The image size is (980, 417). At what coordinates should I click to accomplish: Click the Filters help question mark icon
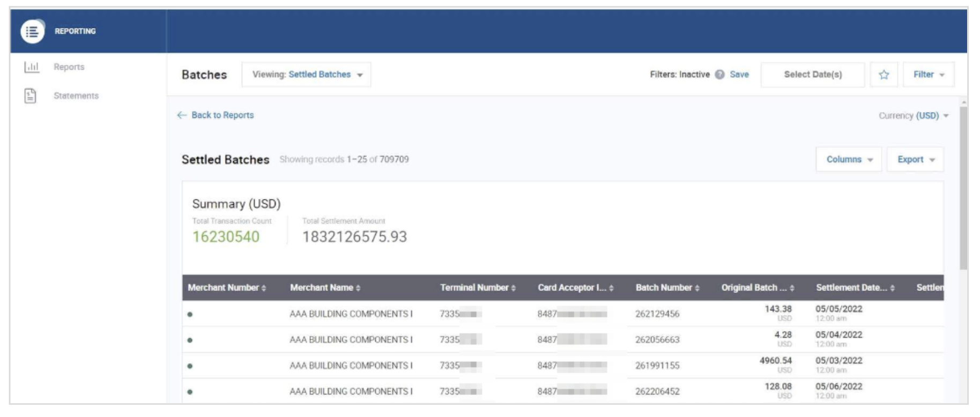(719, 75)
